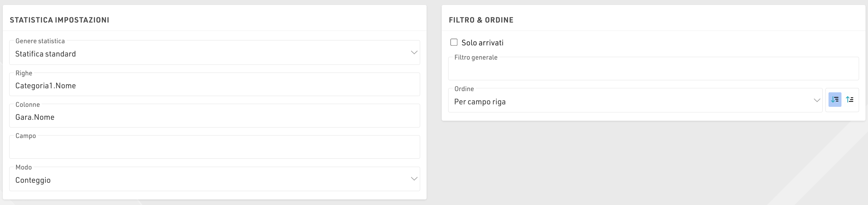Click the 'Colonne' field label
This screenshot has width=868, height=205.
point(28,105)
